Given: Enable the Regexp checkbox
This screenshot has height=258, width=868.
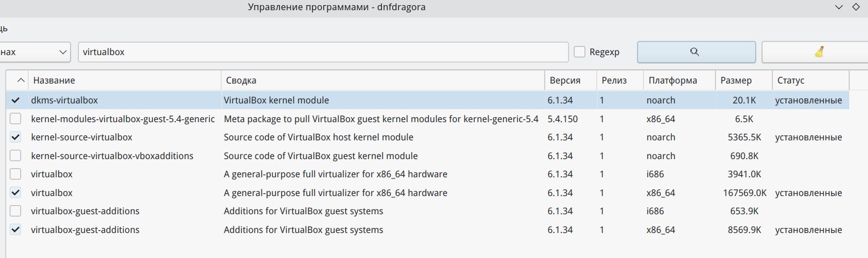Looking at the screenshot, I should pyautogui.click(x=579, y=52).
